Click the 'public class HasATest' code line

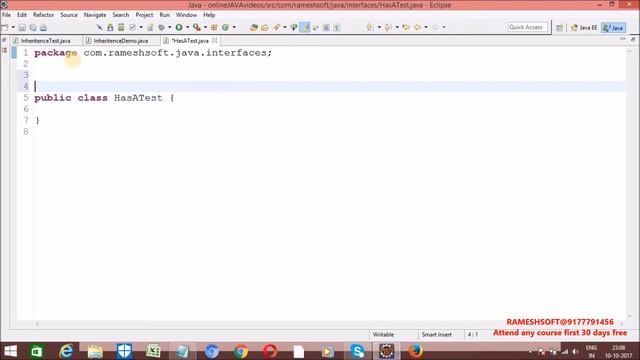click(x=104, y=98)
